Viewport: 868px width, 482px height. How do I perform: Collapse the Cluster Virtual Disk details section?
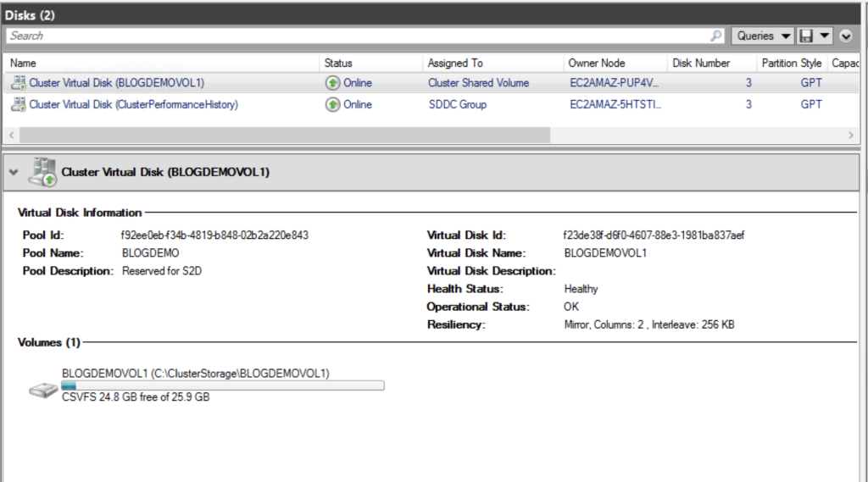(13, 172)
